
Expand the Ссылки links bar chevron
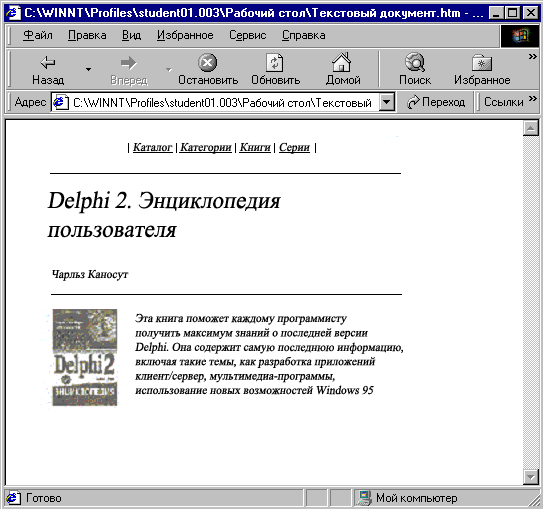pos(533,99)
